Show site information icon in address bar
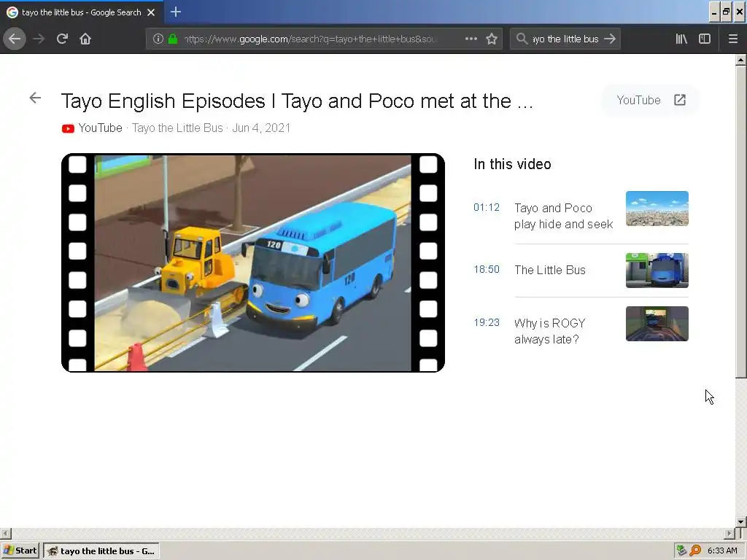Screen dimensions: 747x560 158,39
